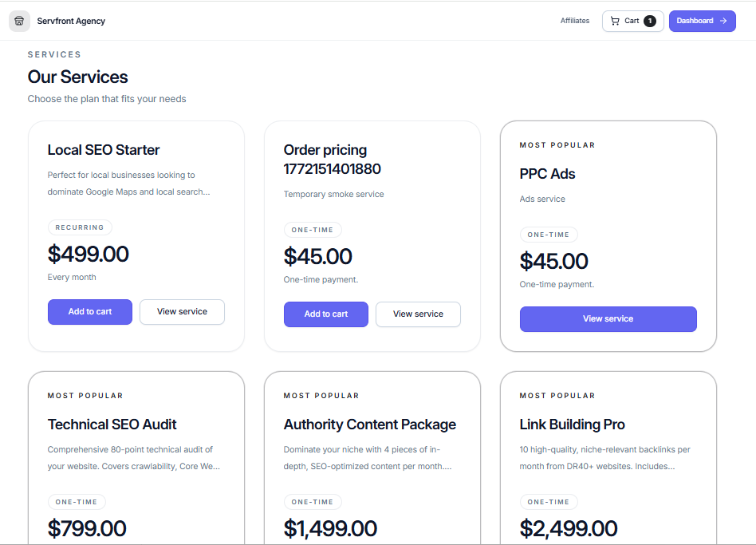Open View service for PPC Ads
The image size is (756, 545).
pos(608,319)
